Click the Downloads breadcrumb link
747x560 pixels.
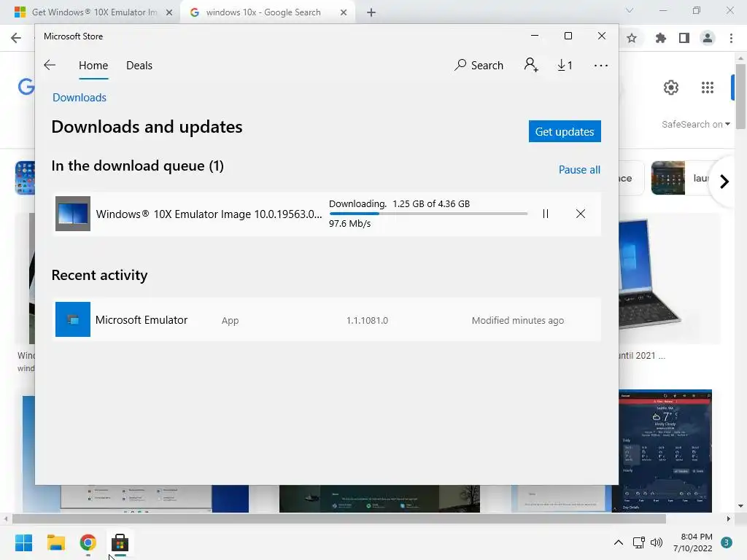pyautogui.click(x=80, y=98)
